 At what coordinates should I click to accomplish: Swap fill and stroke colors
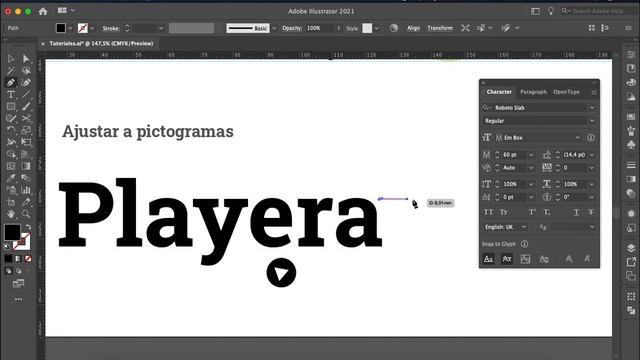[x=28, y=227]
